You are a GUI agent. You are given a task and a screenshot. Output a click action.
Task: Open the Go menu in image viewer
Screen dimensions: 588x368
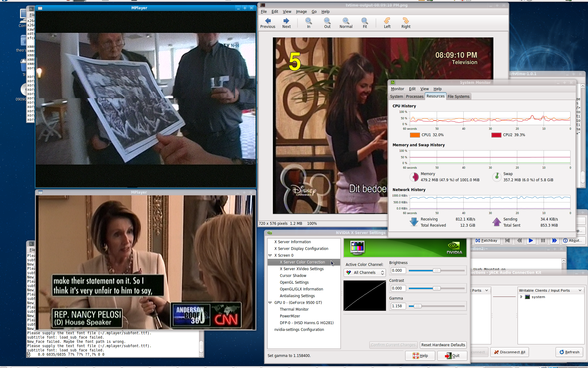pos(314,12)
